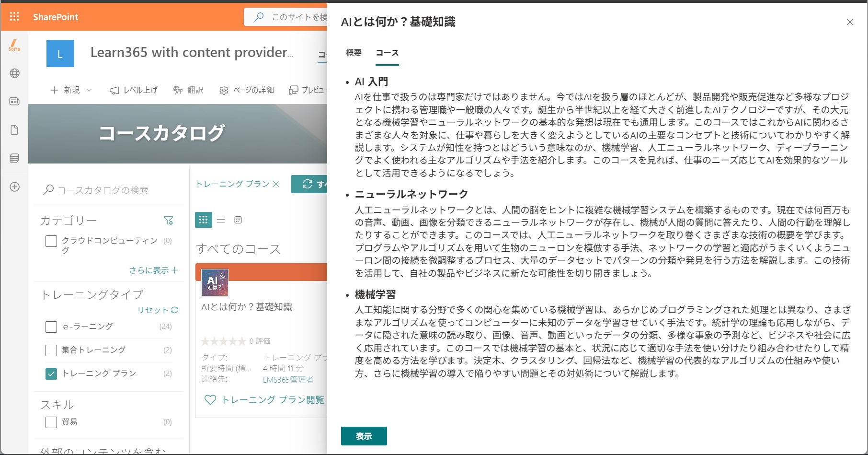Click the すべてのコース heading
Image resolution: width=868 pixels, height=455 pixels.
pos(238,249)
